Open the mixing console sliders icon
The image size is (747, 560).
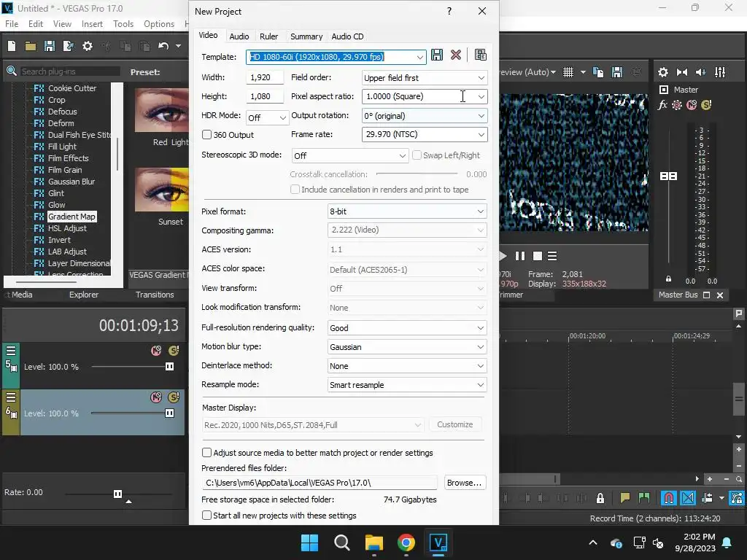[x=720, y=72]
